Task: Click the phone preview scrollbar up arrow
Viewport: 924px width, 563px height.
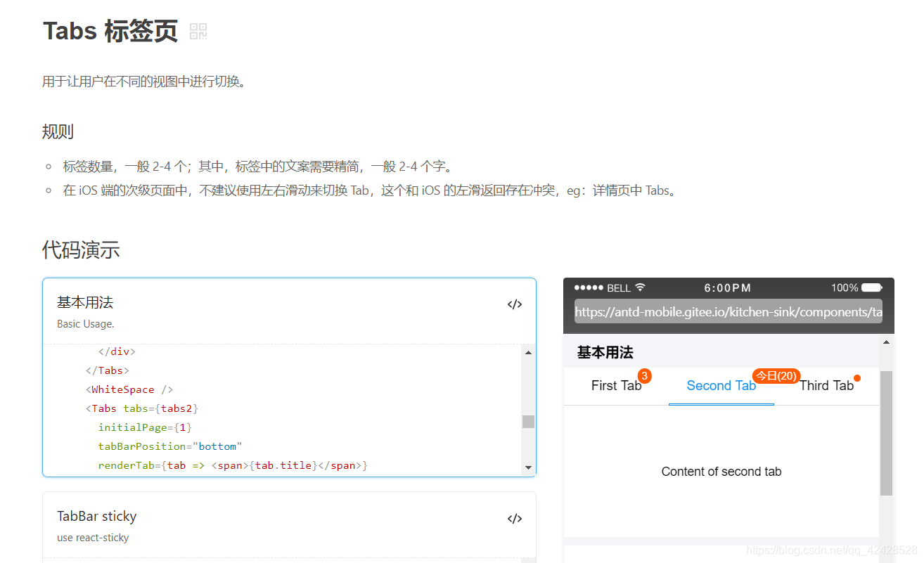Action: [x=886, y=342]
